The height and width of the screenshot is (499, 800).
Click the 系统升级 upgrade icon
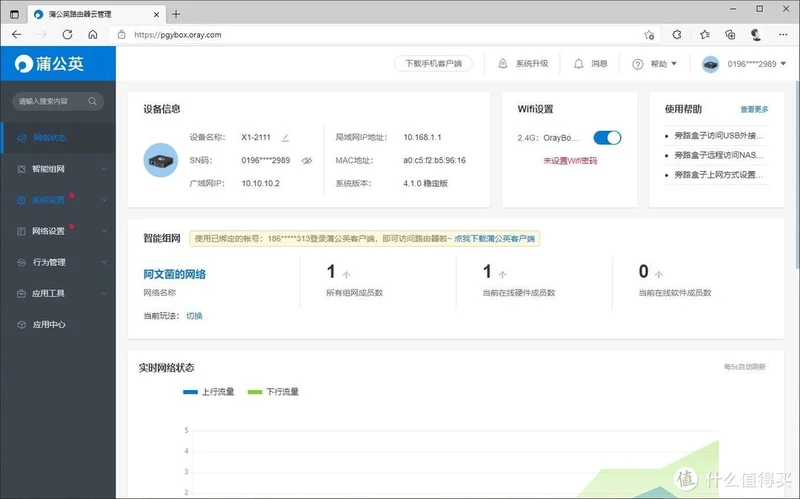pos(503,64)
